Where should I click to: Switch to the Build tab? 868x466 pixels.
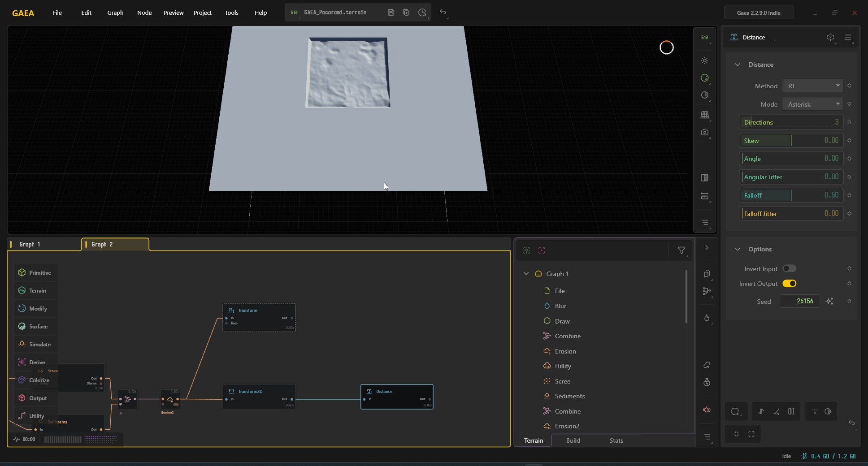pos(573,440)
